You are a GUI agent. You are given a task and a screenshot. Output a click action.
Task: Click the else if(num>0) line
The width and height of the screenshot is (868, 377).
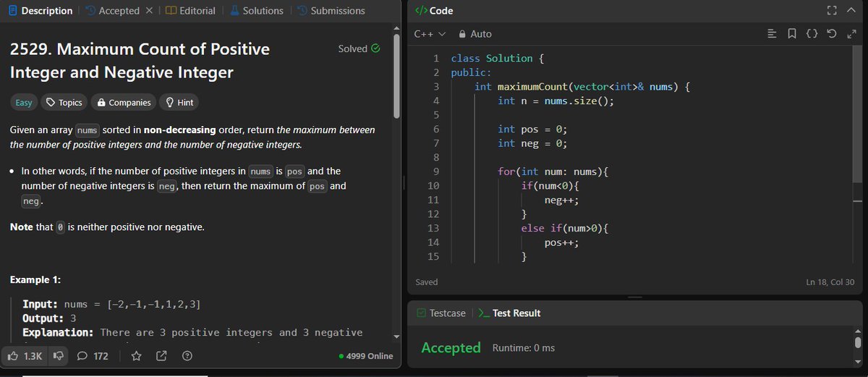[565, 229]
